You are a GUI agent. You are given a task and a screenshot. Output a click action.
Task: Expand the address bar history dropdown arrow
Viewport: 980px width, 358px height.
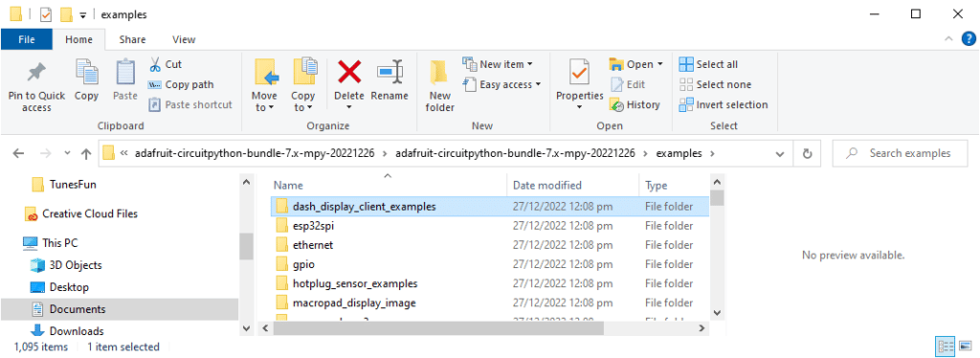779,153
